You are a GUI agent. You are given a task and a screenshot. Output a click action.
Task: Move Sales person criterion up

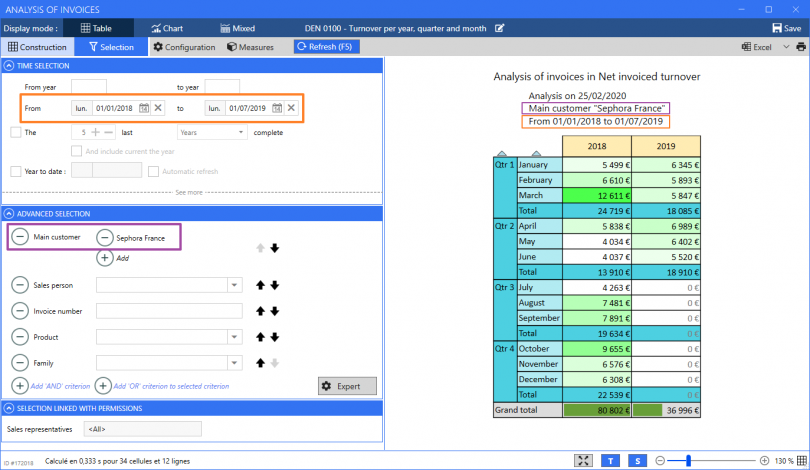(x=260, y=285)
